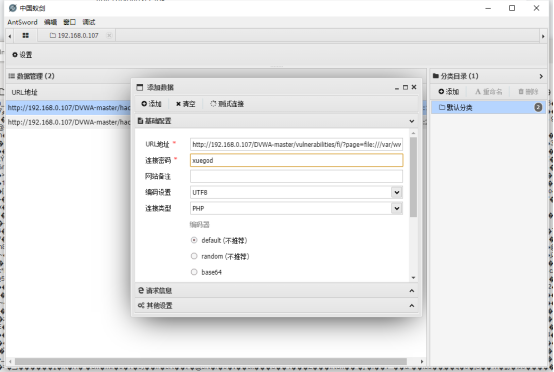Image resolution: width=554 pixels, height=372 pixels.
Task: Open the grid home tab icon
Action: tap(25, 35)
